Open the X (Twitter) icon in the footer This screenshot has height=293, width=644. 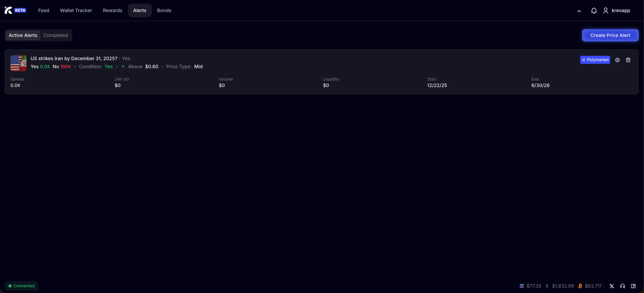[x=612, y=286]
